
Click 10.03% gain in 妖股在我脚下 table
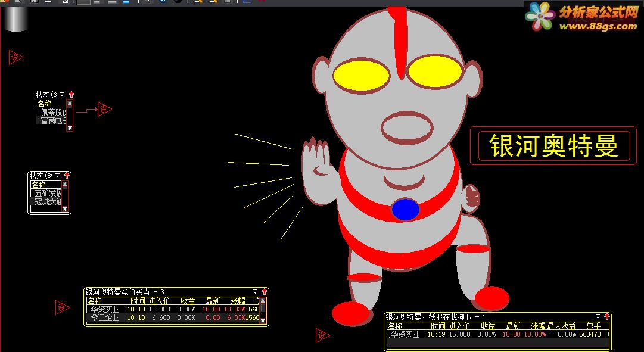pos(535,334)
